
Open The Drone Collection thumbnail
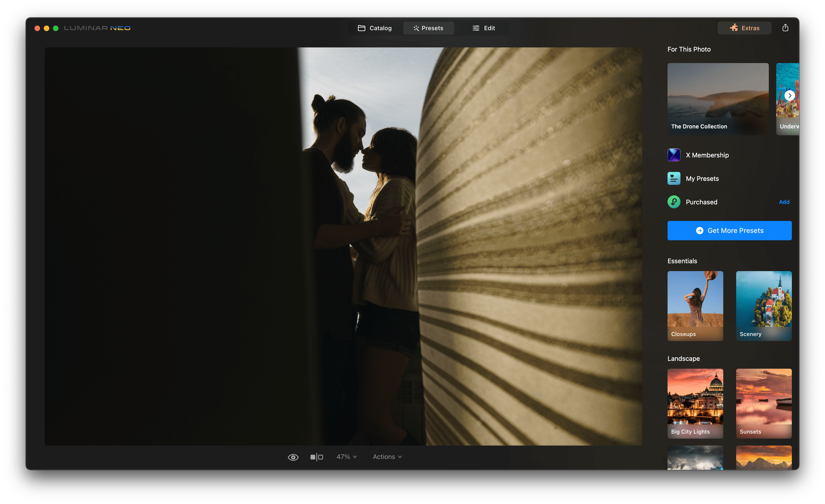718,99
